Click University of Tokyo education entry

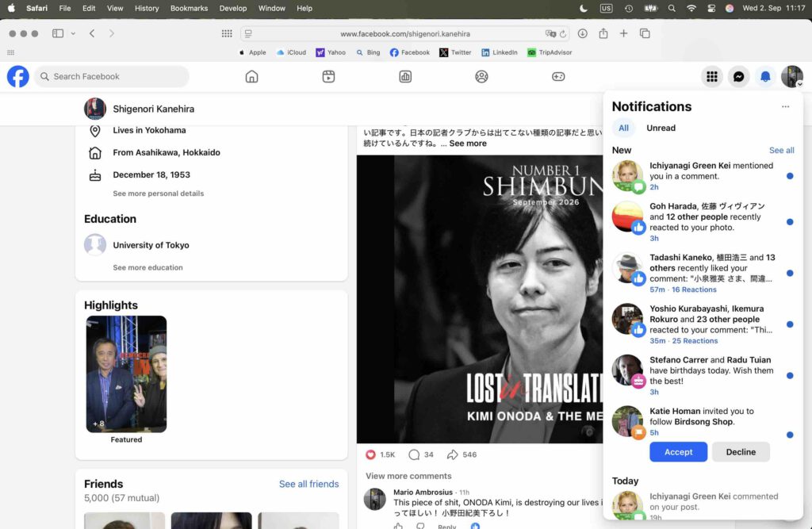[151, 245]
